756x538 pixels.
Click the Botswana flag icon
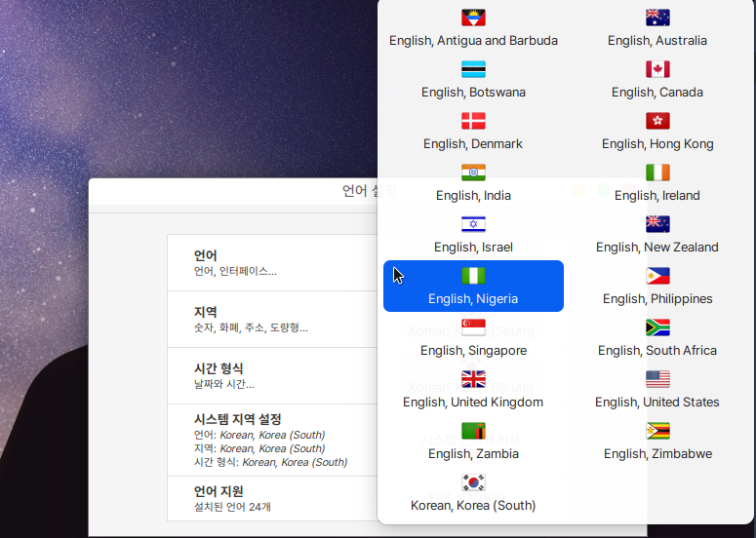pyautogui.click(x=473, y=69)
